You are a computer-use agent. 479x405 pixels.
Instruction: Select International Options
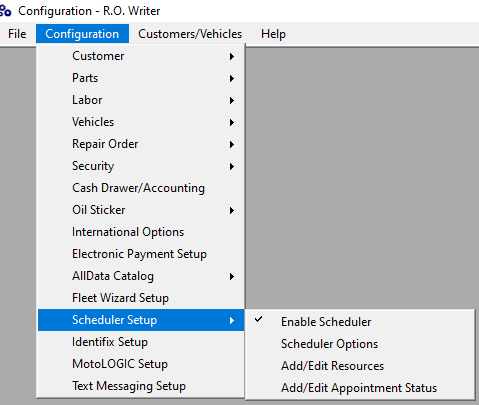[x=141, y=232]
